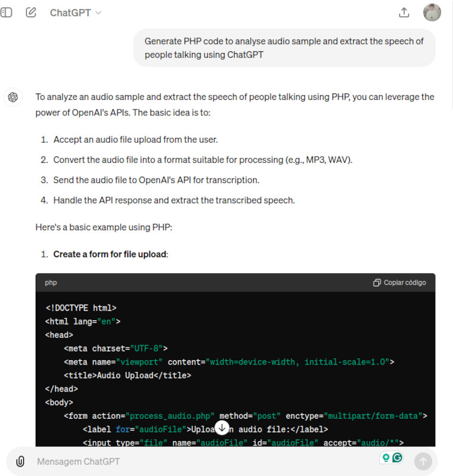Click the user prompt message bubble

(285, 48)
